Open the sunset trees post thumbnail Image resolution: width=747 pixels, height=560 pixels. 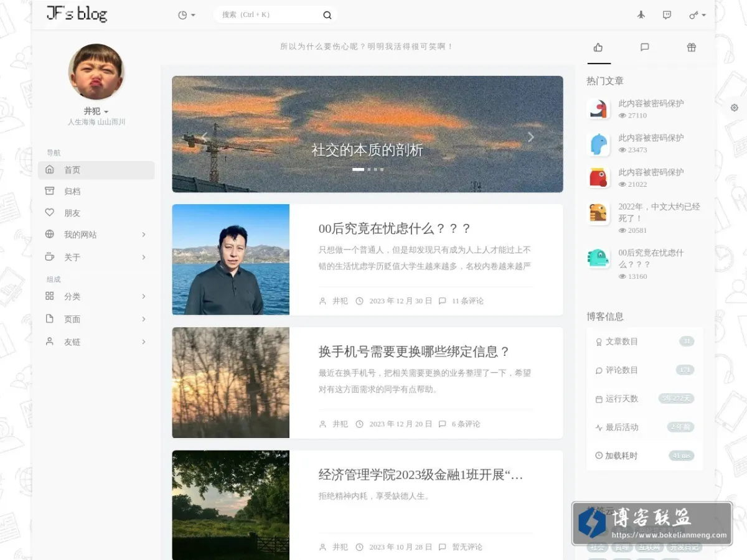(231, 383)
